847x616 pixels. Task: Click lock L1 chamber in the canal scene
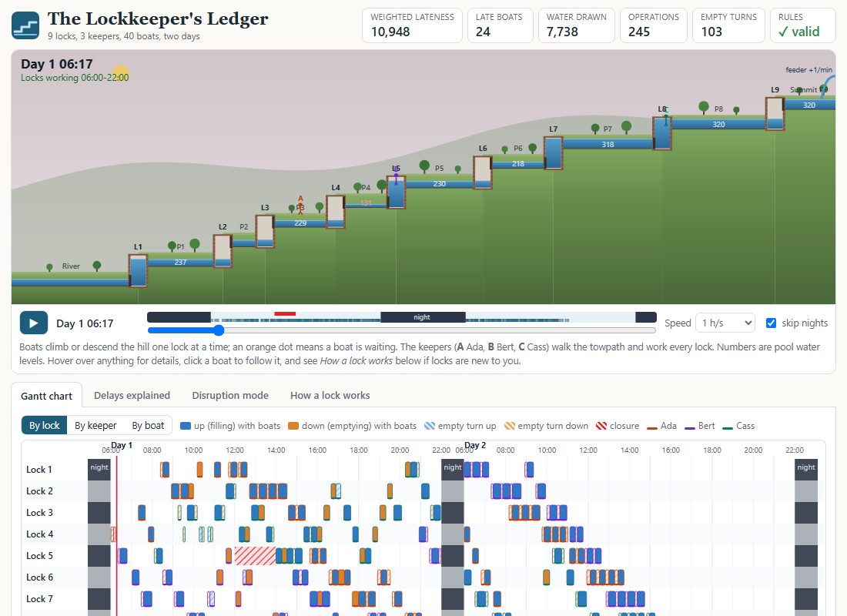[139, 271]
